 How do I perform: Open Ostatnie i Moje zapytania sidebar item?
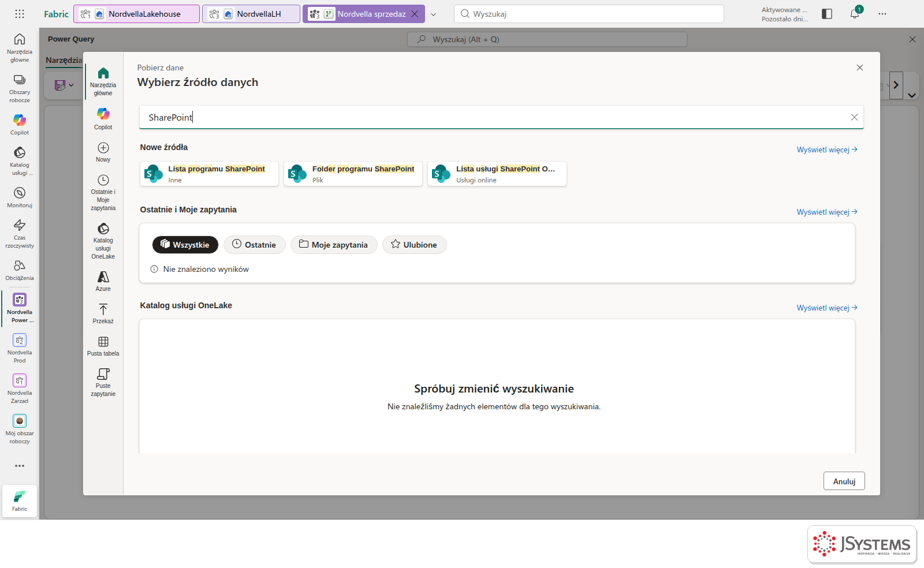pos(103,193)
